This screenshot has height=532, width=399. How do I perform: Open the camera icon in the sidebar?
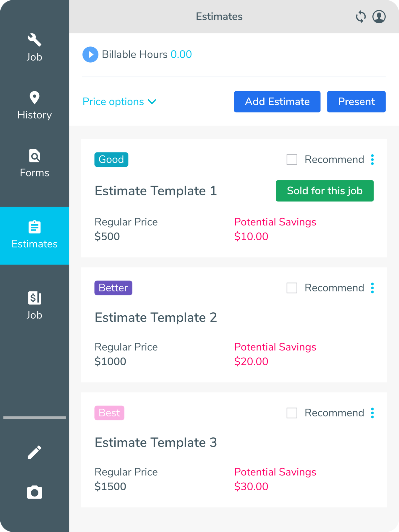click(34, 492)
